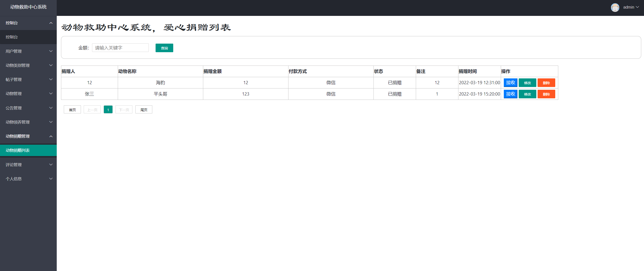Screen dimensions: 644x271
Task: Click the page heading 爱心捐赠列表
Action: 197,27
